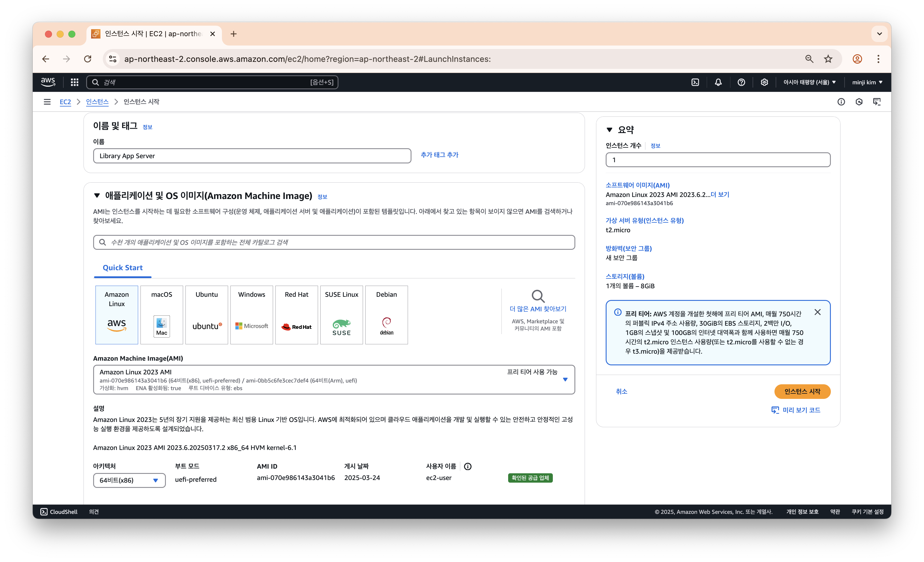Open the 스토리지(볼륨) summary link
Image resolution: width=924 pixels, height=562 pixels.
[625, 276]
